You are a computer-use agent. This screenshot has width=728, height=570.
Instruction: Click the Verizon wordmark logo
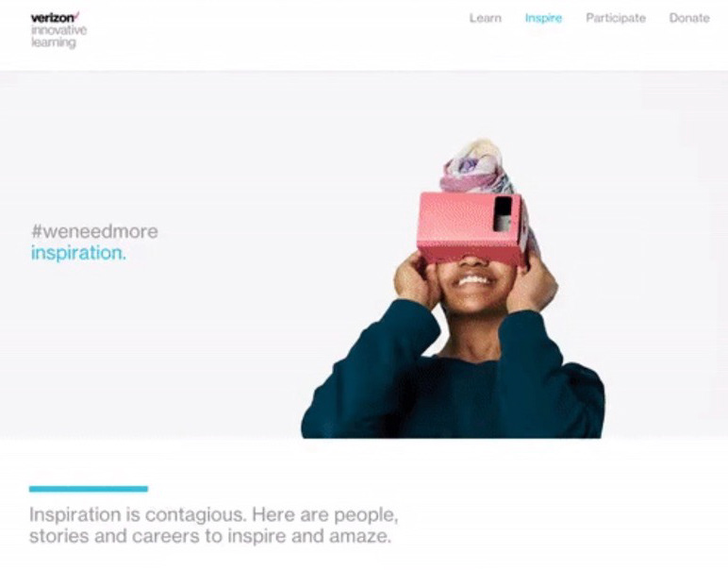52,18
